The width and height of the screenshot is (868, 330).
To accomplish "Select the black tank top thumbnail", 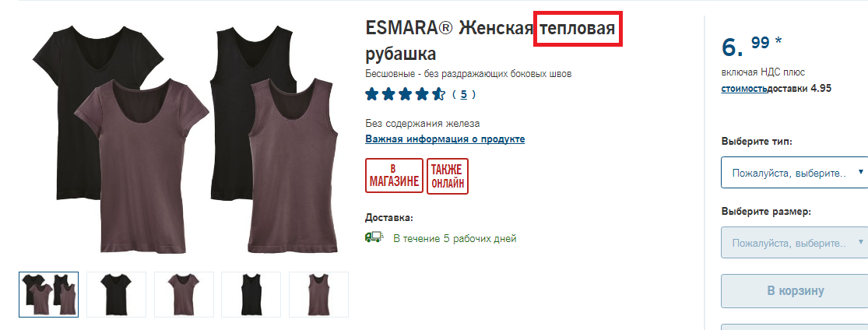I will (x=251, y=294).
